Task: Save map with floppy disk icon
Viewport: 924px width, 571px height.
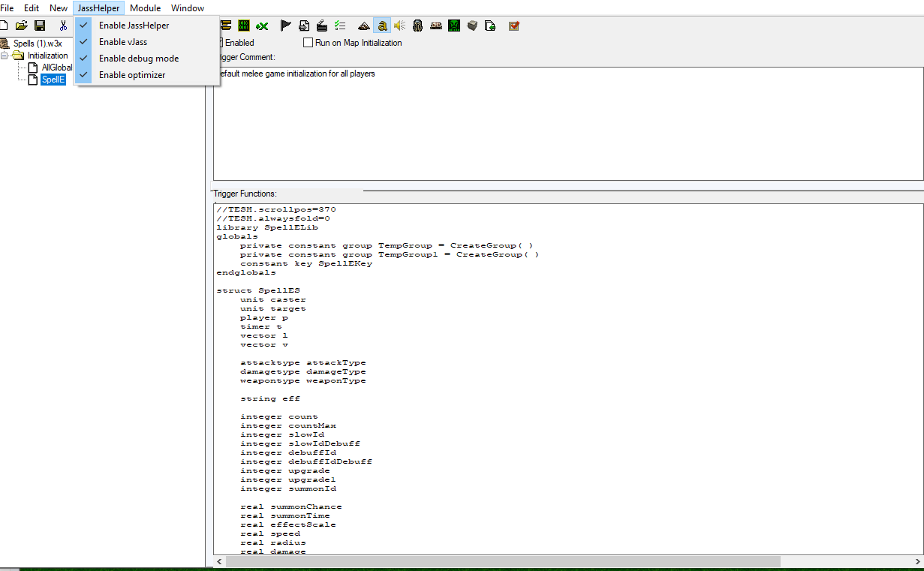Action: point(40,26)
